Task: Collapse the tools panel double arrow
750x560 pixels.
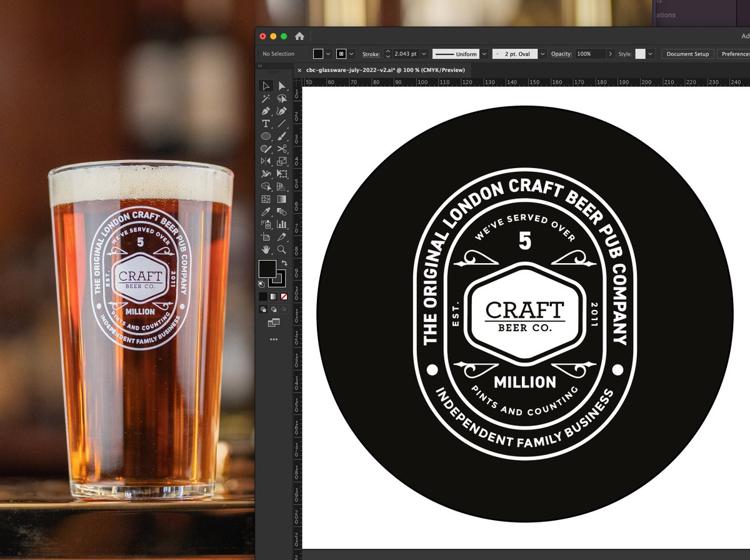Action: click(x=260, y=66)
